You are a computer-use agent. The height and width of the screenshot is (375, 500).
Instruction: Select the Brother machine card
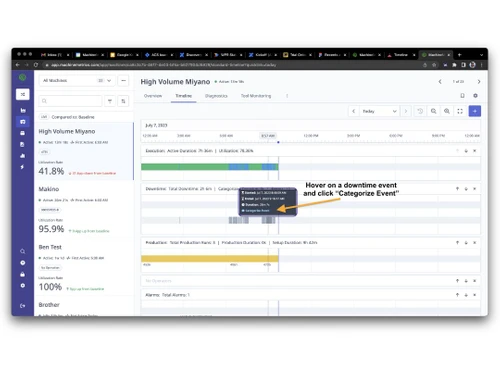84,307
